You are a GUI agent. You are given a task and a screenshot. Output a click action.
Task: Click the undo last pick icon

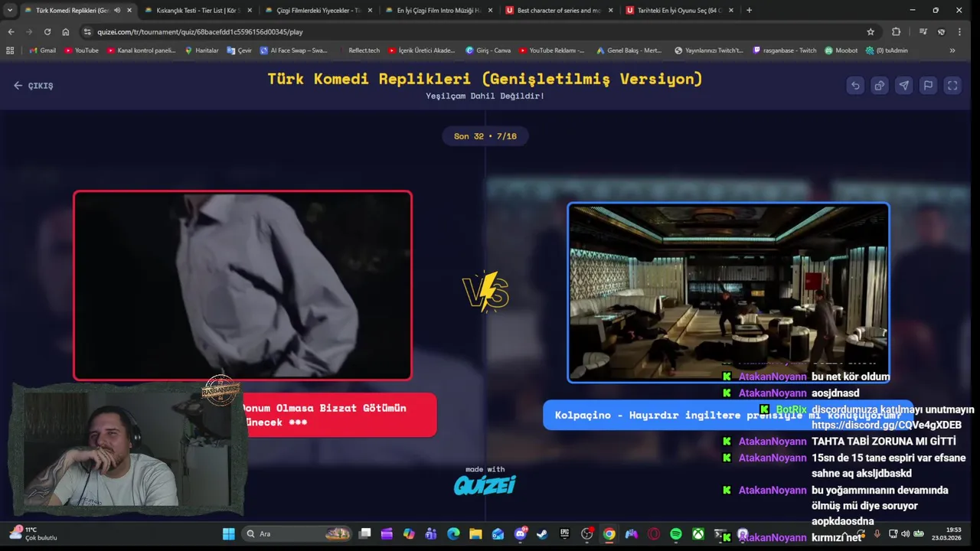(855, 86)
